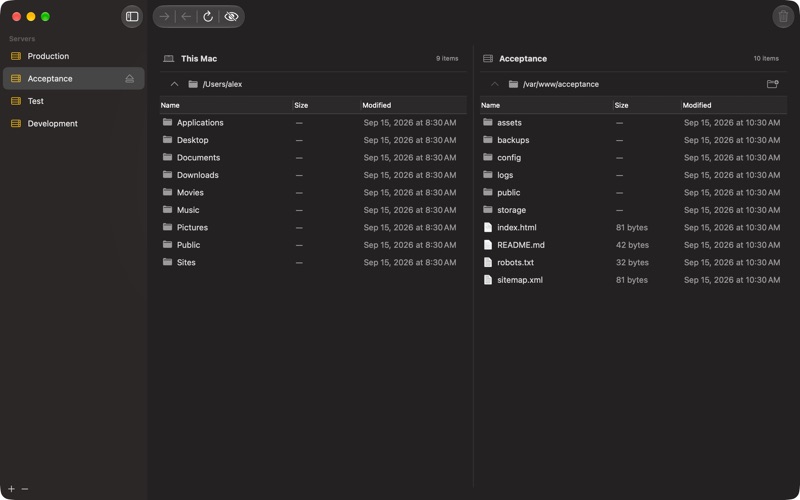Image resolution: width=800 pixels, height=500 pixels.
Task: Click the Sites folder icon
Action: pyautogui.click(x=167, y=262)
